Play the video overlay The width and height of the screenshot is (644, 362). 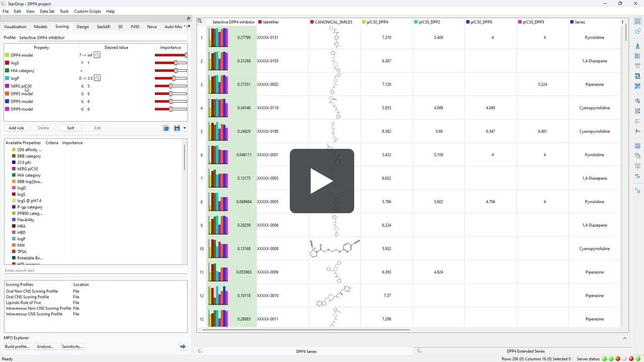click(x=322, y=181)
